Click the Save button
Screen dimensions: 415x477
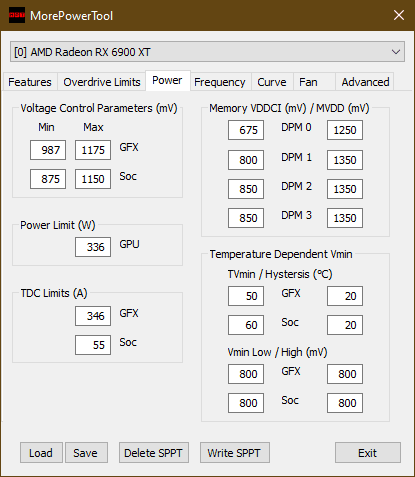point(86,453)
